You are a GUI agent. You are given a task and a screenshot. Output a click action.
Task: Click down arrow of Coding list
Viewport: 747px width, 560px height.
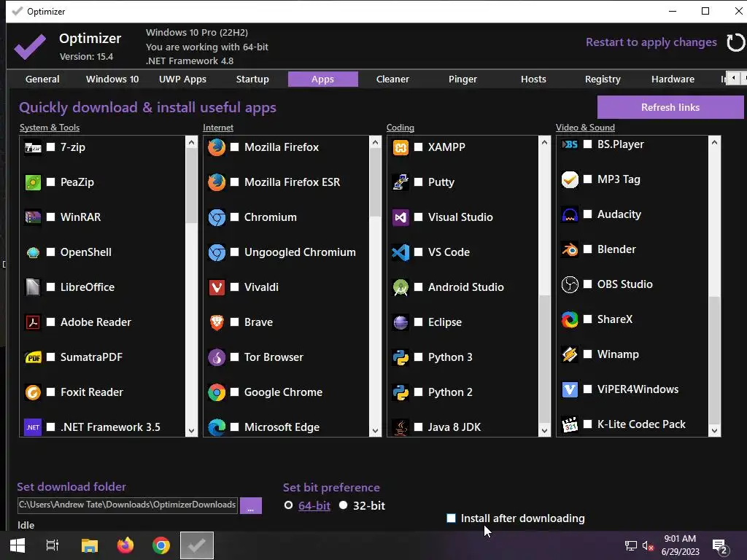tap(544, 431)
